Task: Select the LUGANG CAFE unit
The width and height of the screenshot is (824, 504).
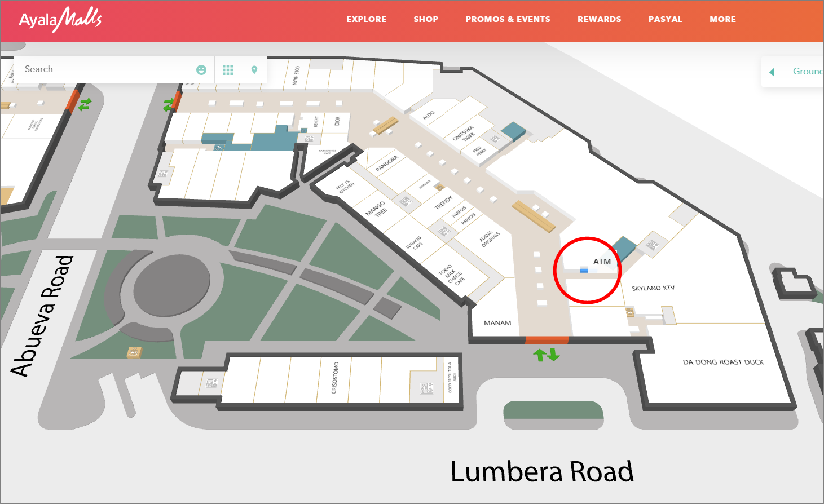Action: click(x=415, y=244)
